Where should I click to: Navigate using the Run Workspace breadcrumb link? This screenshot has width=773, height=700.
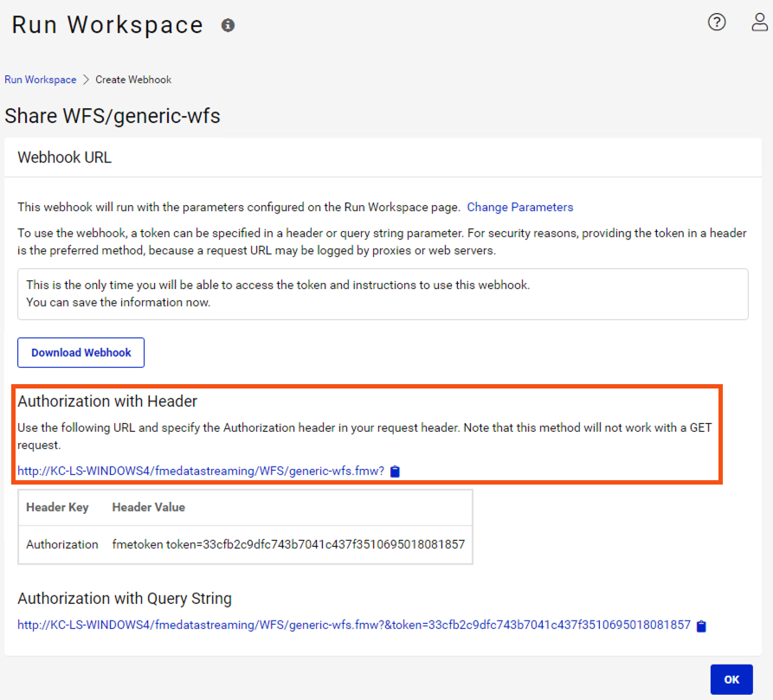click(40, 79)
